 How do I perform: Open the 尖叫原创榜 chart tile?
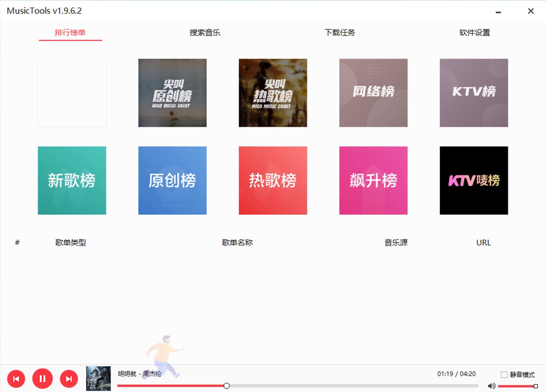click(172, 93)
